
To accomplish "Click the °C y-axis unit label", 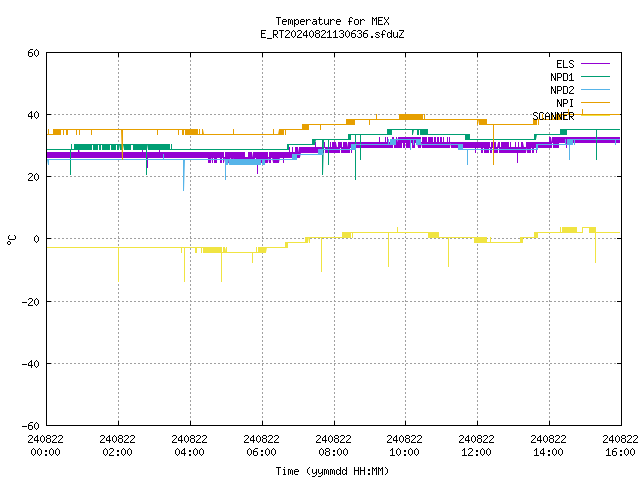I will (x=11, y=240).
